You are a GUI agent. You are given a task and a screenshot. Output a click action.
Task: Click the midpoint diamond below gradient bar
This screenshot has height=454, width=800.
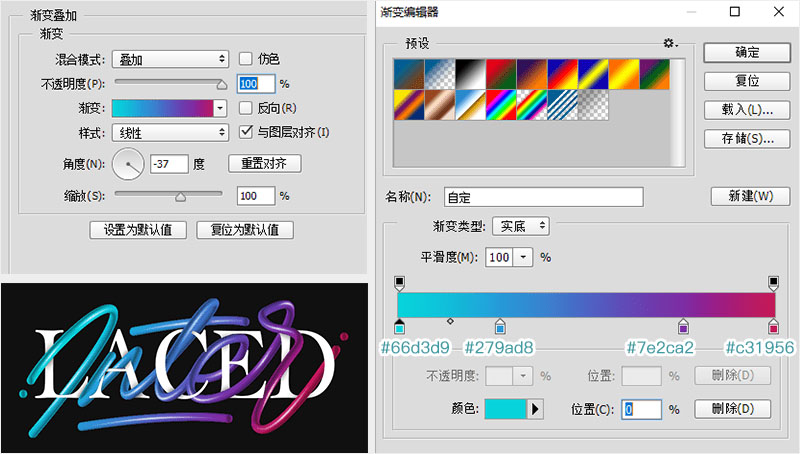(450, 322)
